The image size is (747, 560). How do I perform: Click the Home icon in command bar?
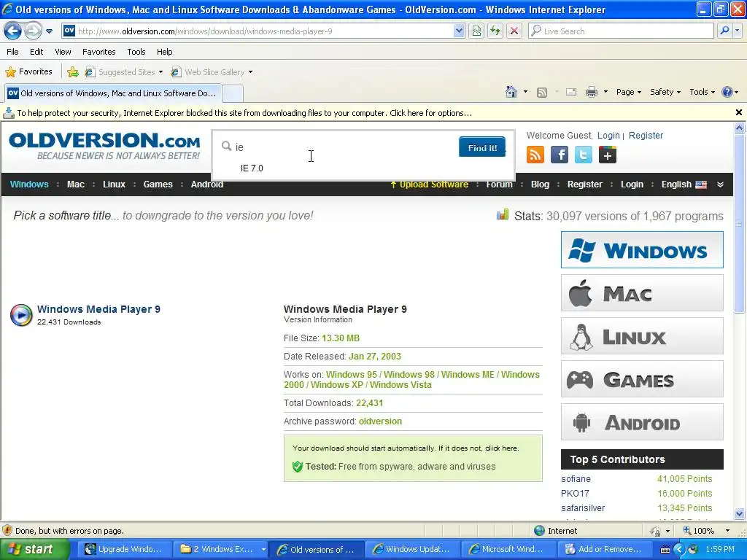point(511,92)
